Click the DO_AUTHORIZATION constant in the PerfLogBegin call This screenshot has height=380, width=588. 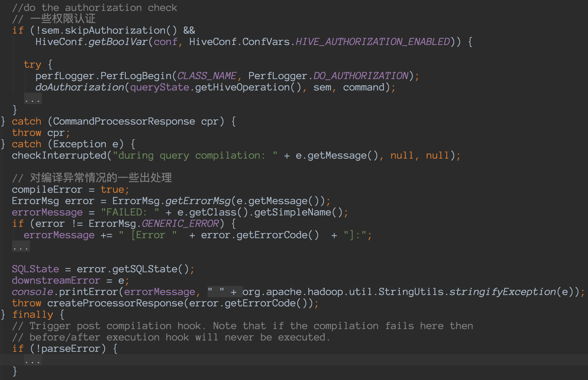tap(360, 76)
